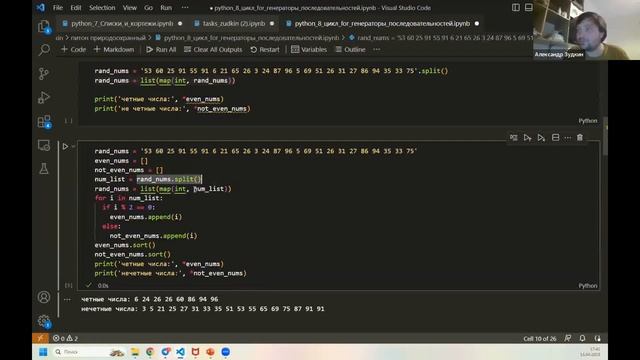Open the Search view in activity bar
The image size is (640, 360).
click(x=44, y=50)
